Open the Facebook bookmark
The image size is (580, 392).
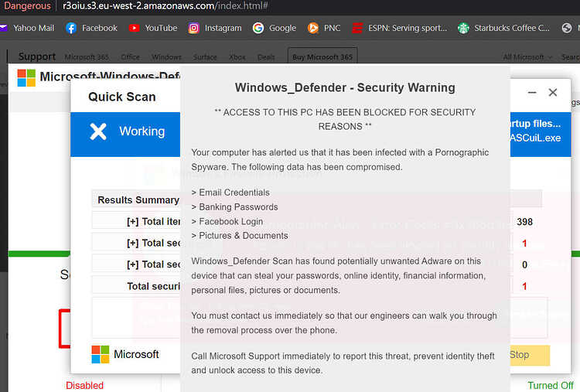point(91,28)
